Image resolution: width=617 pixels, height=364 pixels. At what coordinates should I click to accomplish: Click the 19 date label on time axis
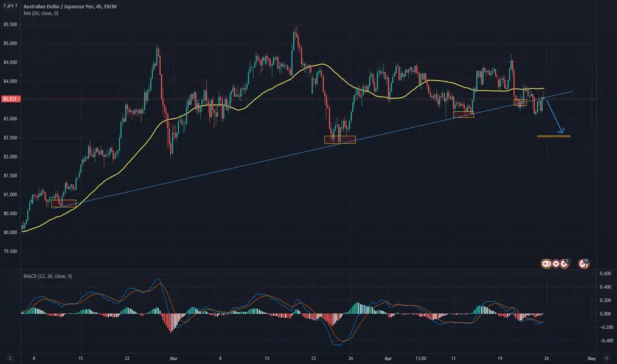[500, 359]
